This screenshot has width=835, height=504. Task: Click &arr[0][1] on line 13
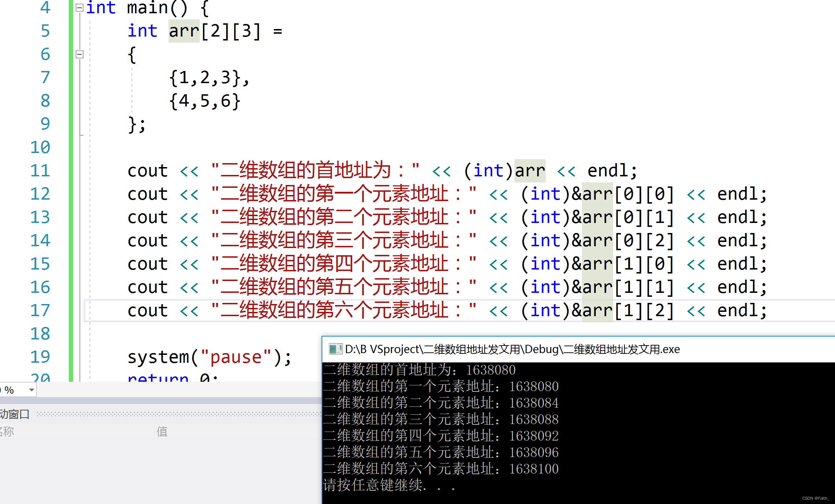coord(623,217)
